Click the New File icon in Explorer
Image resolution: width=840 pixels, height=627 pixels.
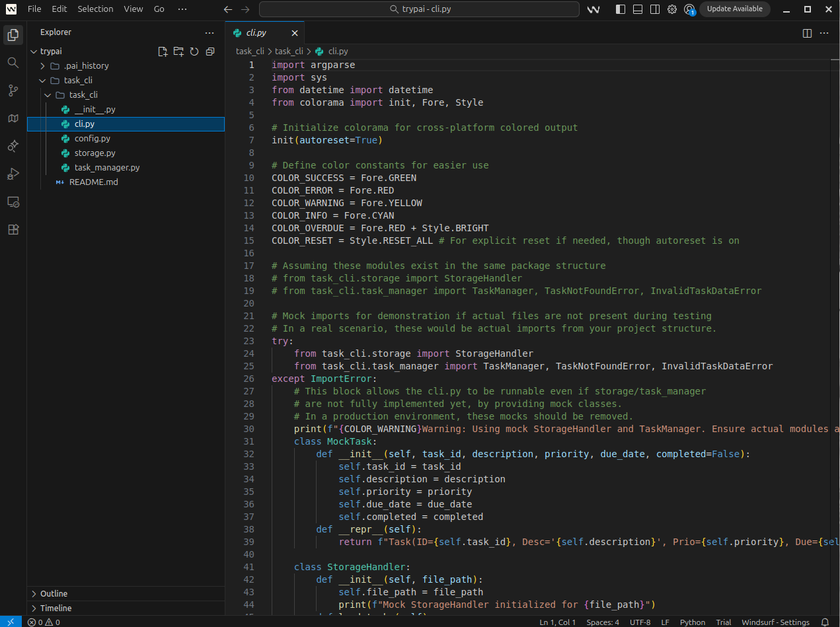[163, 52]
